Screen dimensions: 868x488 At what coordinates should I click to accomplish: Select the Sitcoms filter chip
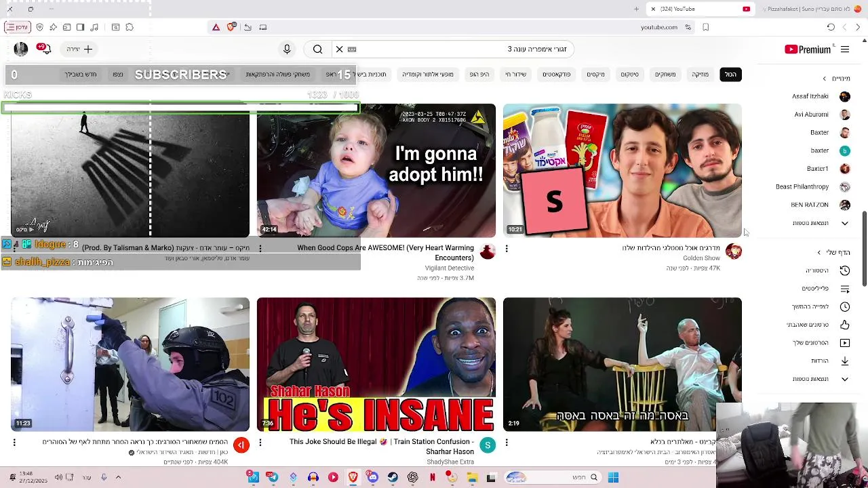[x=630, y=75]
